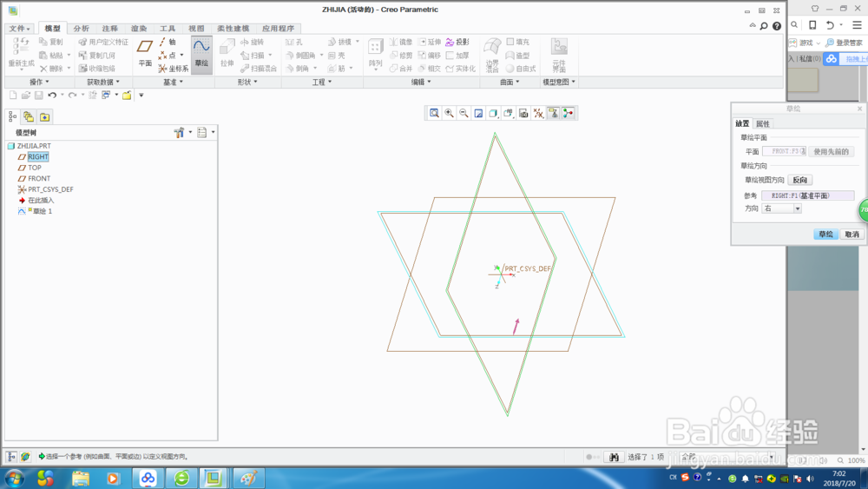Click the zoom in icon in graphics toolbar
868x489 pixels.
(x=449, y=113)
